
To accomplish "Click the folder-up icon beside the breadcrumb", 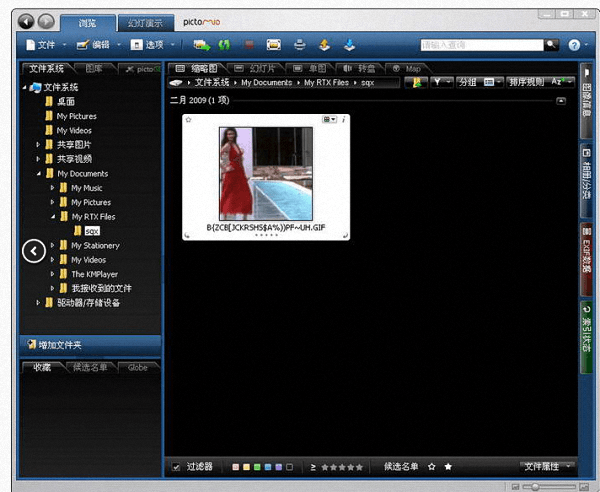I will point(416,82).
